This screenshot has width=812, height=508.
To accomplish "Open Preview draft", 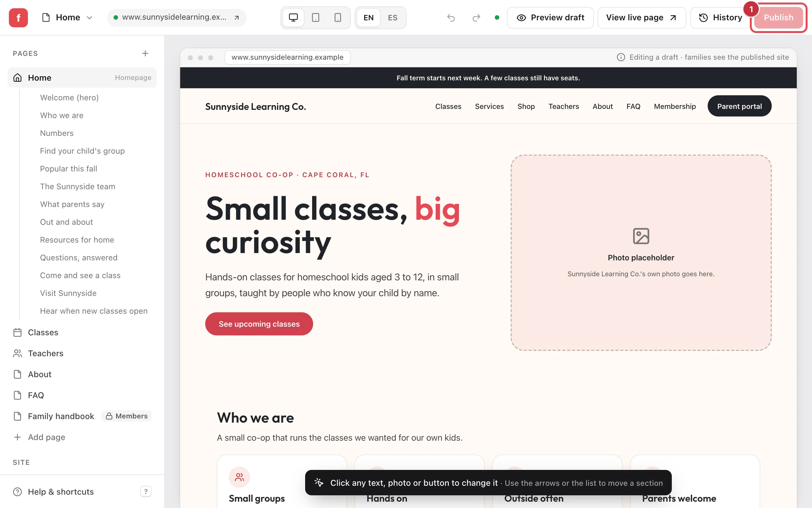I will pyautogui.click(x=550, y=17).
